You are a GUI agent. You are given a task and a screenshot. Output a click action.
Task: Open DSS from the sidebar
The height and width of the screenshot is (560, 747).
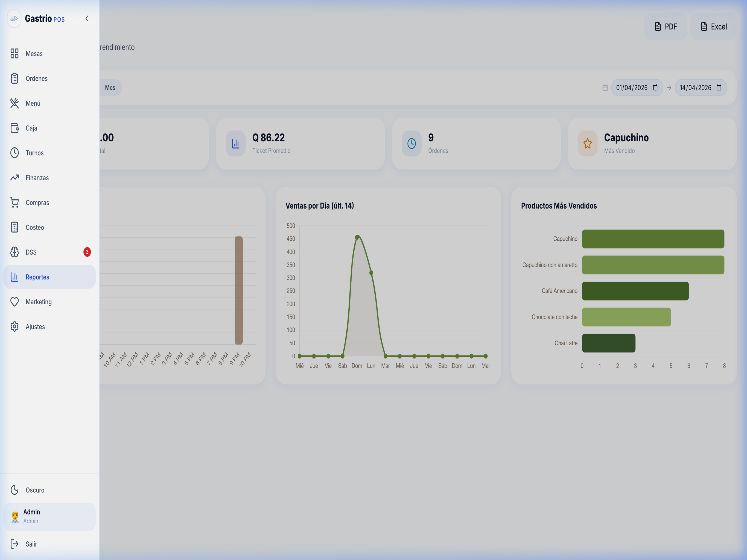pos(50,252)
